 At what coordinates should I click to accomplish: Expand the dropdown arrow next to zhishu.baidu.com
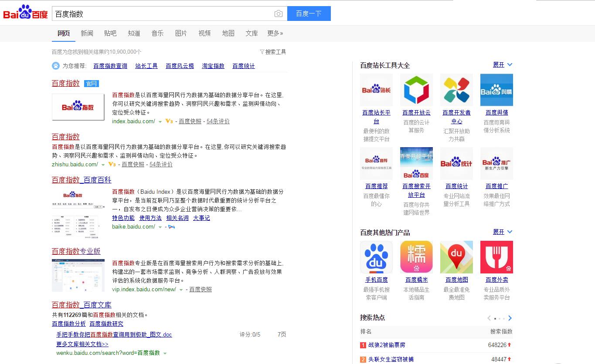tap(103, 165)
